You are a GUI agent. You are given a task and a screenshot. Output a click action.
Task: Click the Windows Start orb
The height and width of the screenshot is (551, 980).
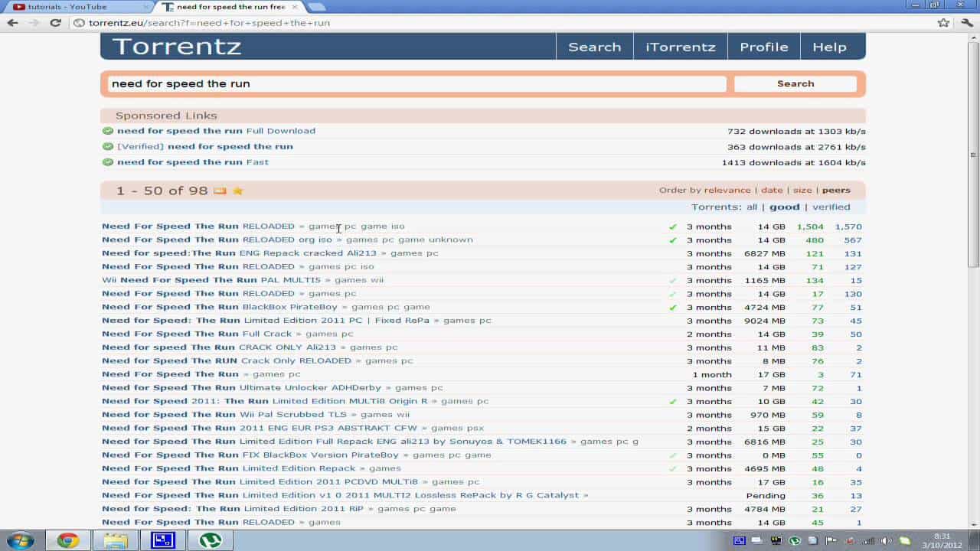(x=20, y=540)
